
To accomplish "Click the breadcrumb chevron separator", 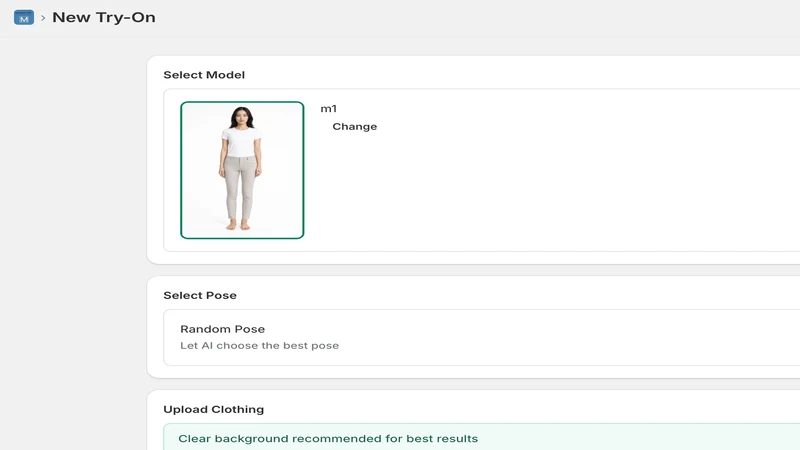I will [43, 18].
